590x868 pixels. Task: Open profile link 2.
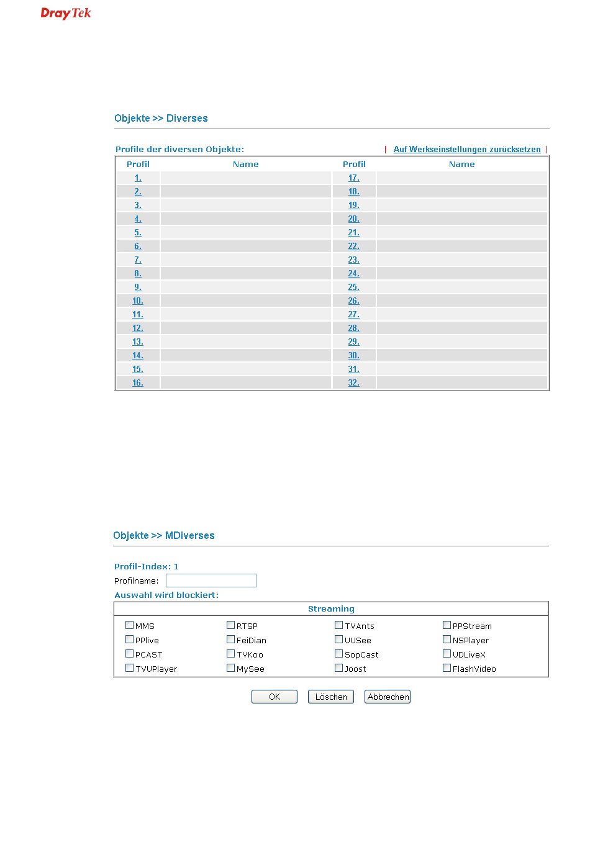point(138,192)
